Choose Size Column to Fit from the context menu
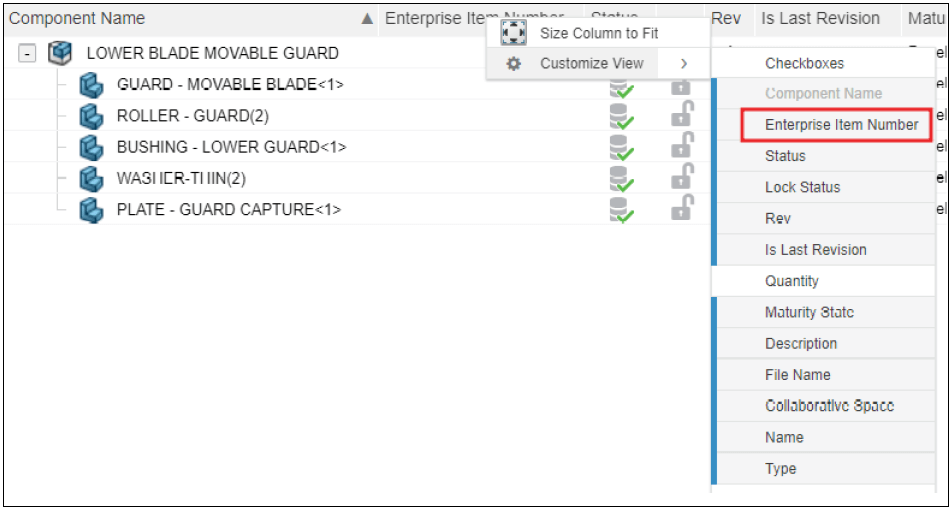The image size is (952, 509). click(598, 33)
